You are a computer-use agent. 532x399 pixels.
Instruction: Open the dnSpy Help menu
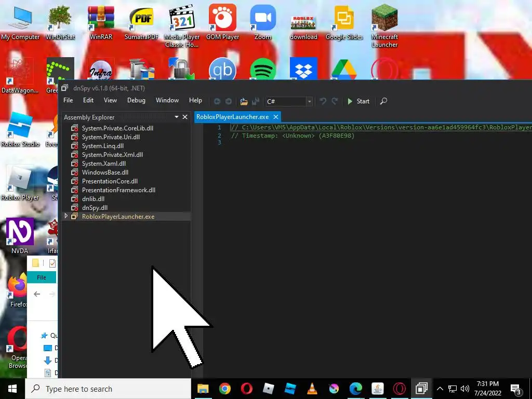[x=195, y=100]
